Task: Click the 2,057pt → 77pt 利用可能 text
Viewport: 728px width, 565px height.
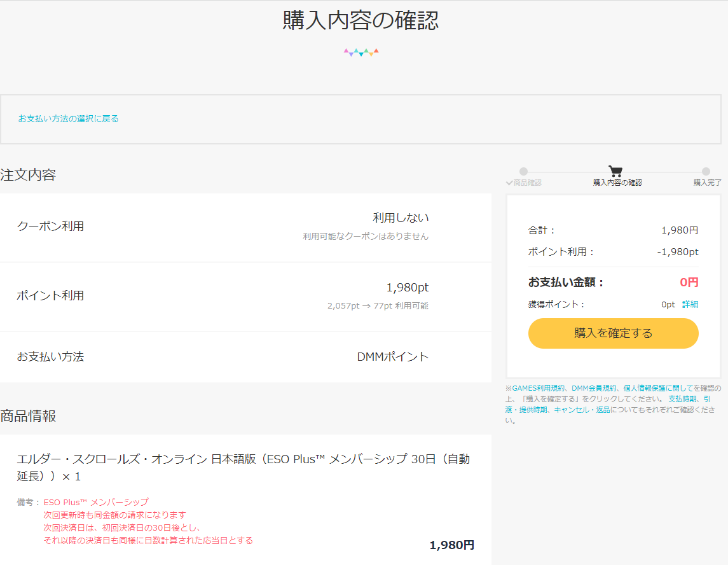Action: pyautogui.click(x=378, y=306)
